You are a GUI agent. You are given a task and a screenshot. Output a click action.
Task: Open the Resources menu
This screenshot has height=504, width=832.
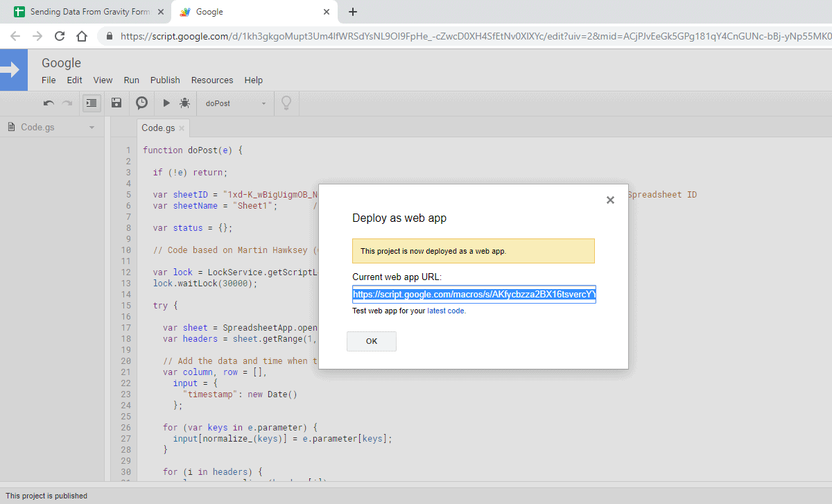pyautogui.click(x=212, y=80)
